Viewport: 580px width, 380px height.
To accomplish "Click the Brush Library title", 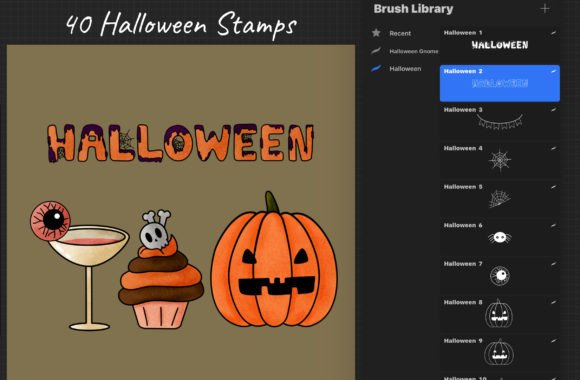I will point(413,9).
